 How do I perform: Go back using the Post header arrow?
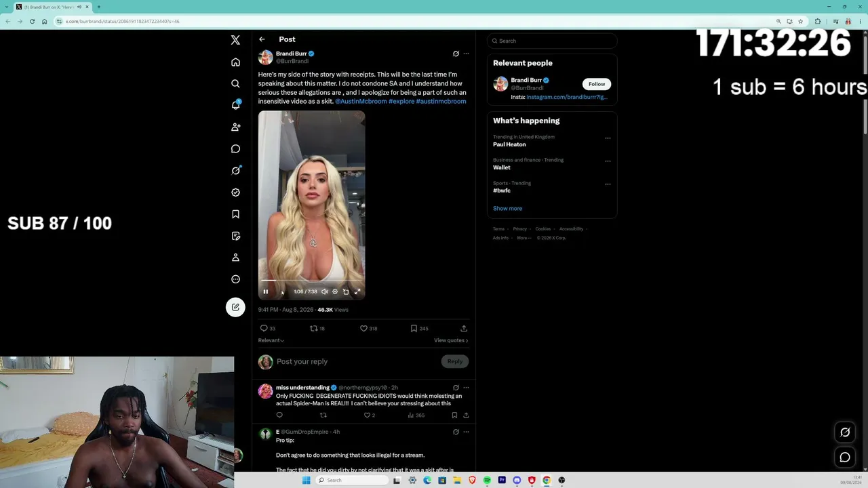click(x=262, y=39)
